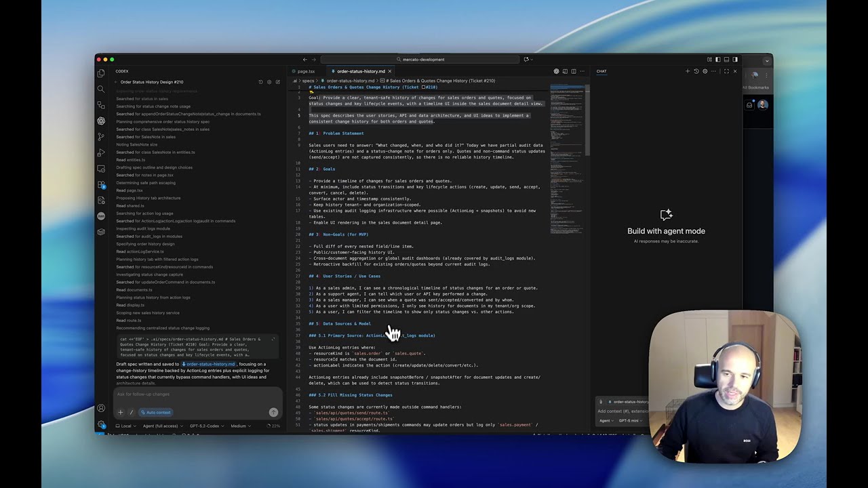868x488 pixels.
Task: Close the Chat panel
Action: (735, 71)
